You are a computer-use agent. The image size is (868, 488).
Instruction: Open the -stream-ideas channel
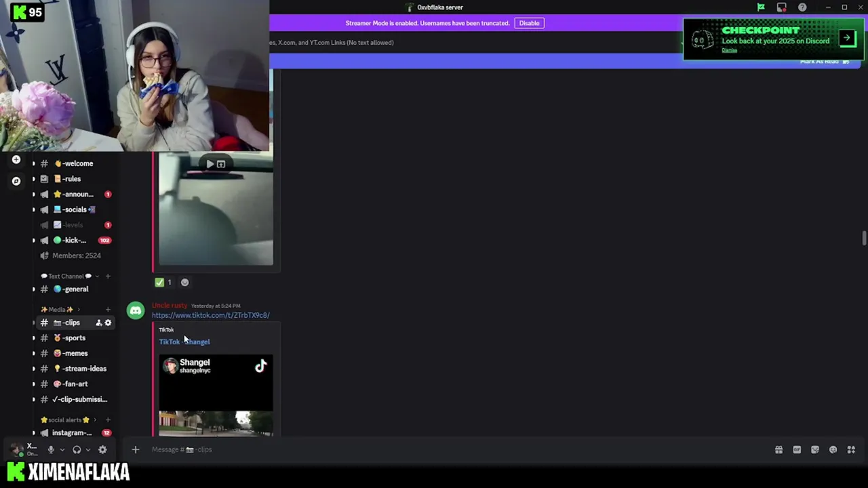coord(73,369)
